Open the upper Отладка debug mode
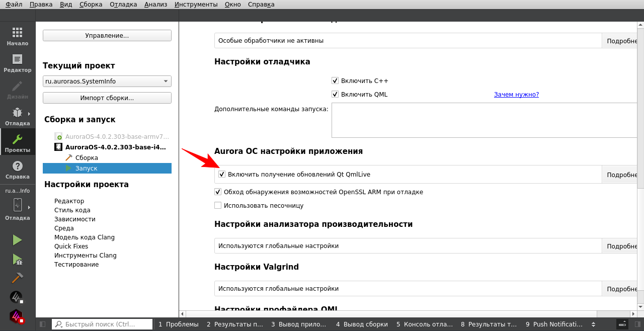 point(17,116)
